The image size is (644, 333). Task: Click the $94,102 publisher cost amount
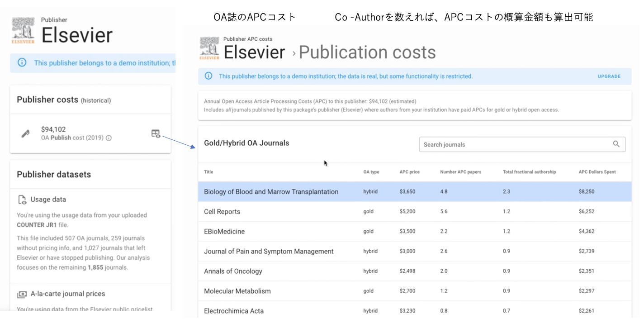pos(53,129)
